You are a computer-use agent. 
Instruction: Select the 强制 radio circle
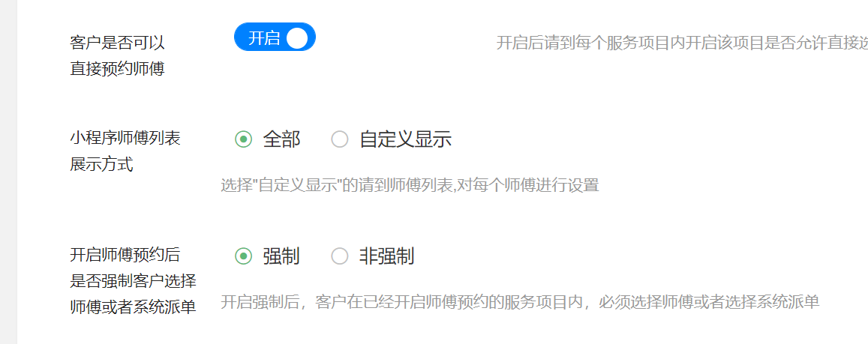[243, 256]
